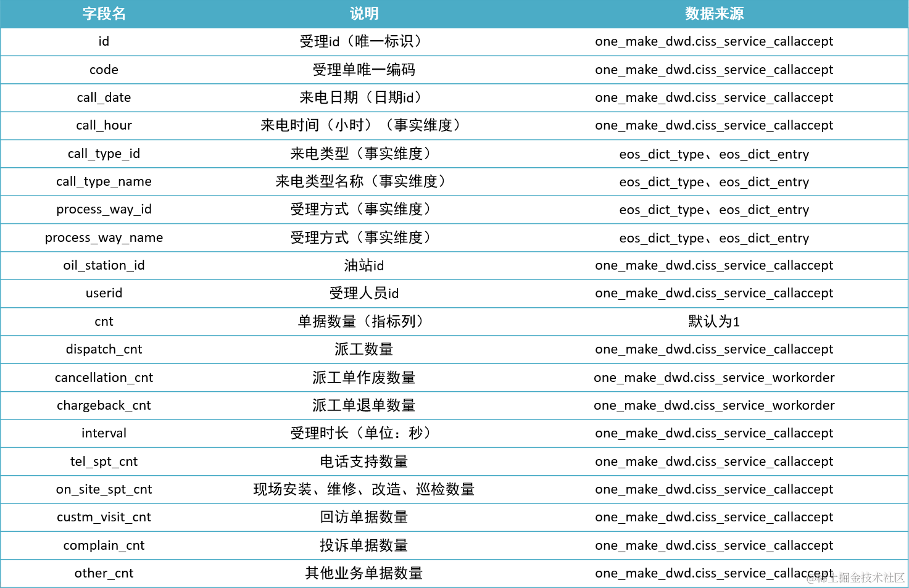The width and height of the screenshot is (909, 588).
Task: Select the custm_visit_cnt field cell
Action: (x=104, y=517)
